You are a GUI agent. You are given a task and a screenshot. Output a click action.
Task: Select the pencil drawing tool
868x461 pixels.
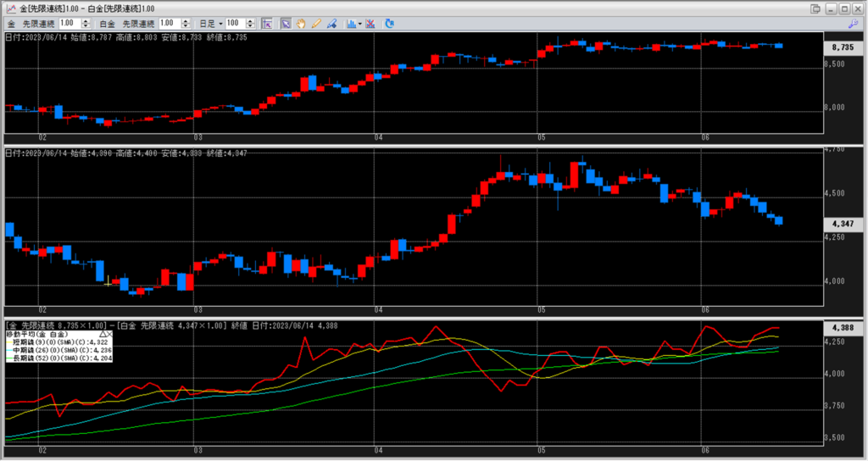316,23
